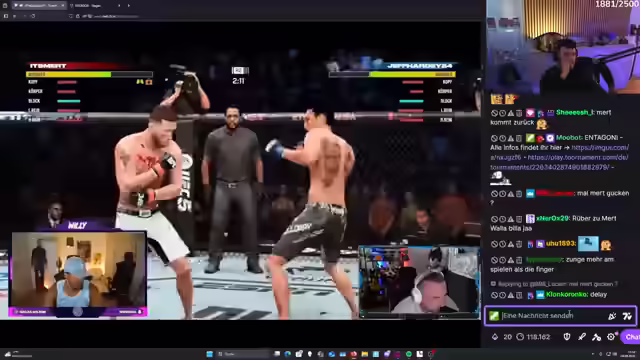Click the bottom-right player webcam overlay

point(419,282)
